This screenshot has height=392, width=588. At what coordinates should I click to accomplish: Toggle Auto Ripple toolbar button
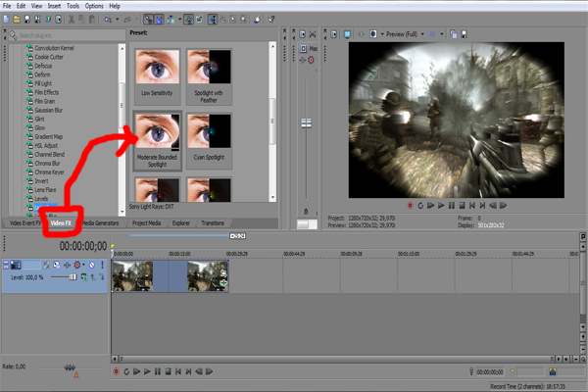point(171,20)
